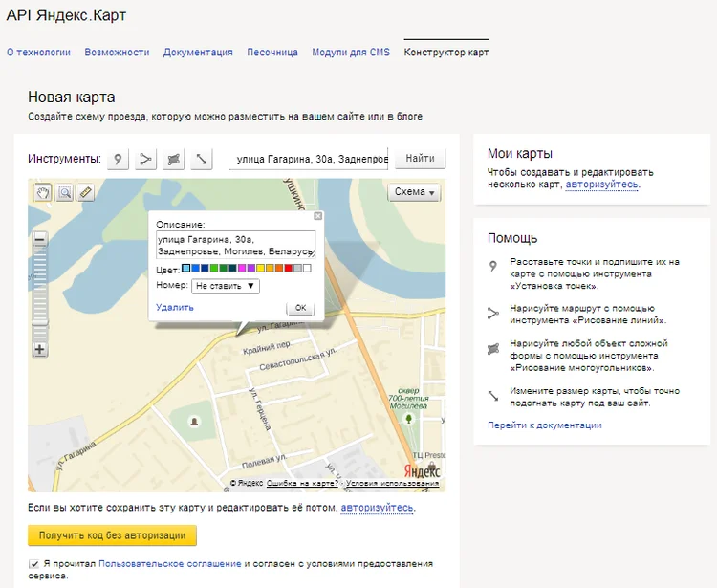Pick the amber marker color
Viewport: 717px width, 588px height.
point(270,268)
